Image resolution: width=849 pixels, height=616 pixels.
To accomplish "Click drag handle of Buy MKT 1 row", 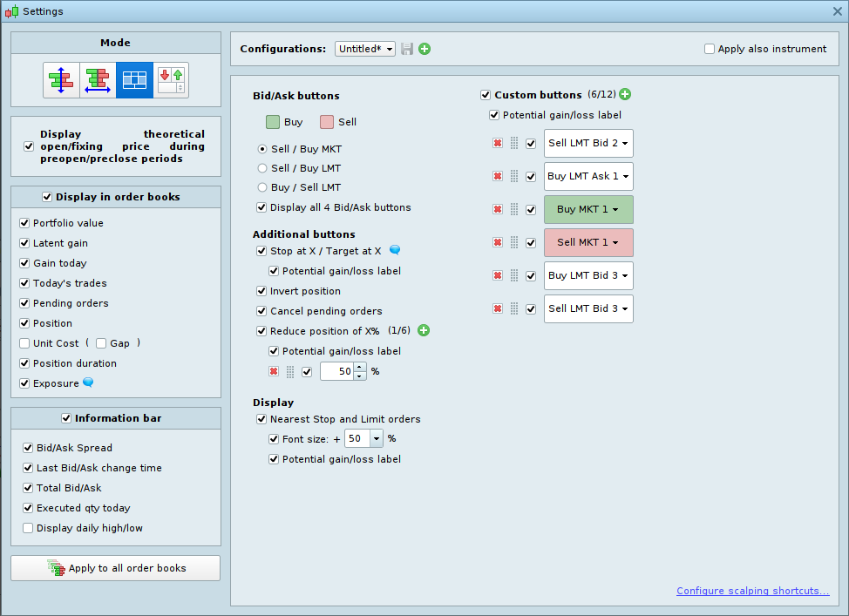I will 514,209.
